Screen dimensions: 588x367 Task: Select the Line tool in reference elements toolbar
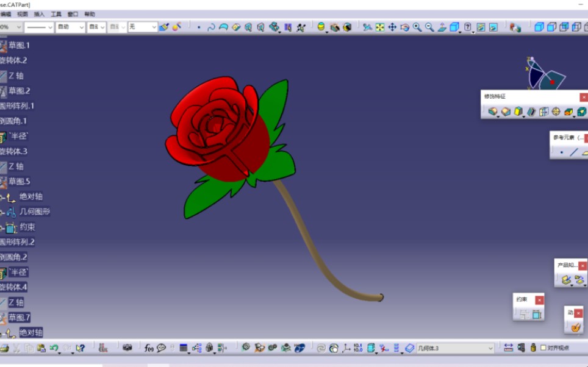(574, 152)
